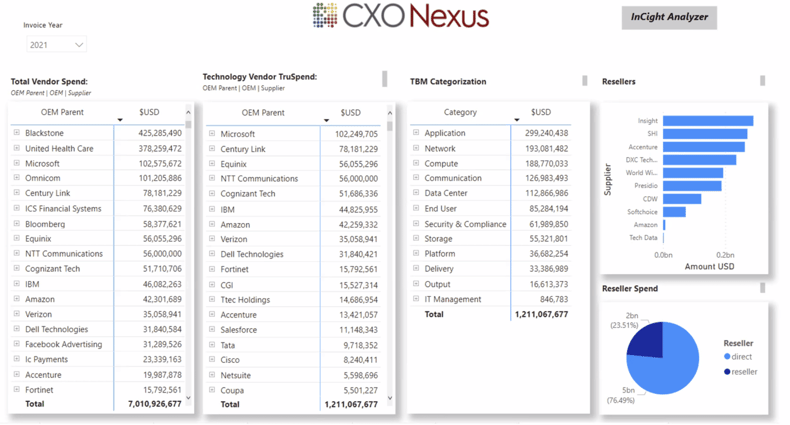Image resolution: width=790 pixels, height=425 pixels.
Task: Expand the Cisco row
Action: click(x=212, y=360)
